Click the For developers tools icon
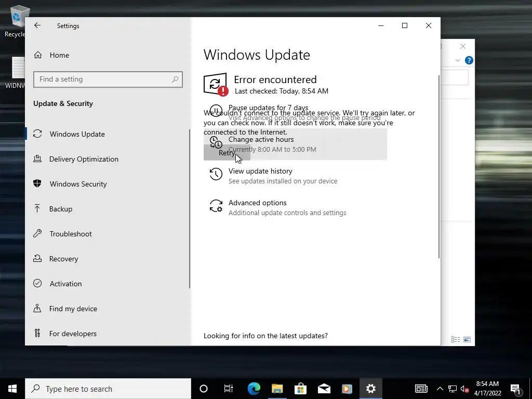 point(37,333)
